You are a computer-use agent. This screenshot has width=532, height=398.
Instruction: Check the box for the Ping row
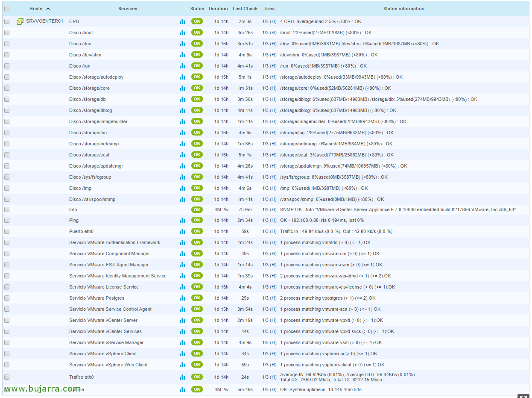7,220
